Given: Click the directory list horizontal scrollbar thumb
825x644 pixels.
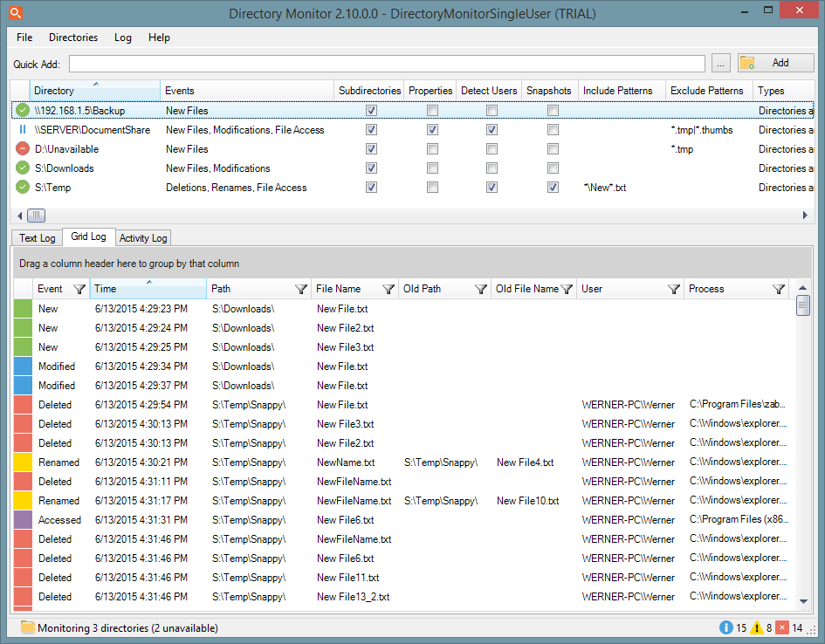Looking at the screenshot, I should coord(37,215).
